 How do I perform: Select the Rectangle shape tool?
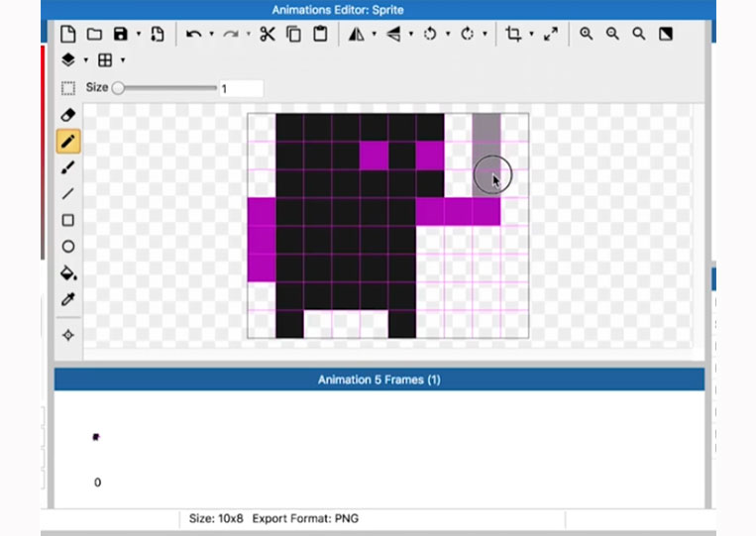(68, 220)
